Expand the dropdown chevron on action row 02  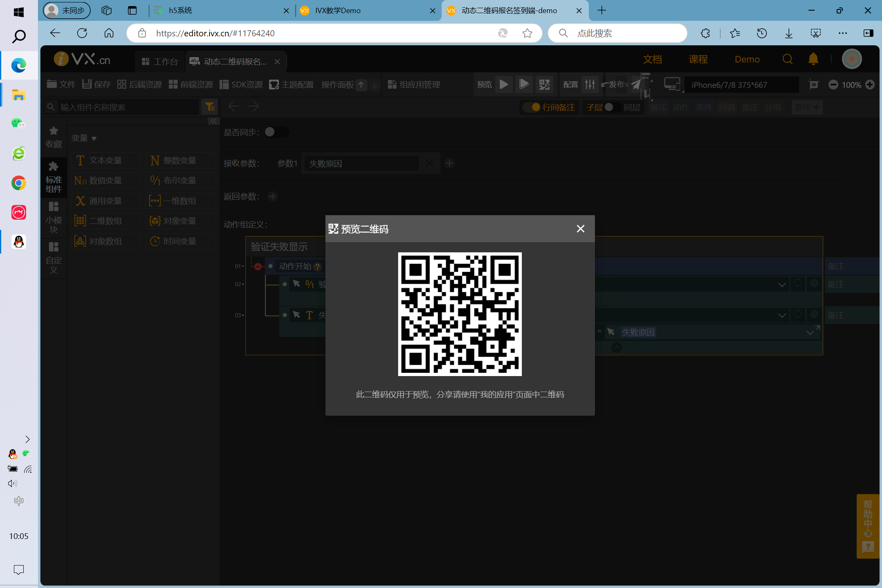[782, 285]
